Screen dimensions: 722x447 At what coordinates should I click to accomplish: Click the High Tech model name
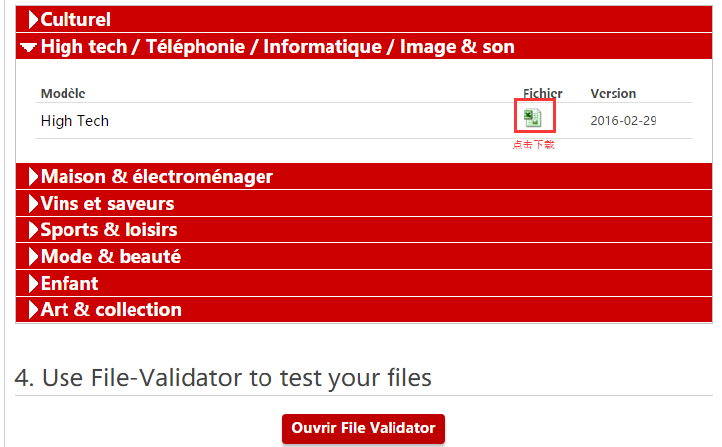pyautogui.click(x=75, y=121)
